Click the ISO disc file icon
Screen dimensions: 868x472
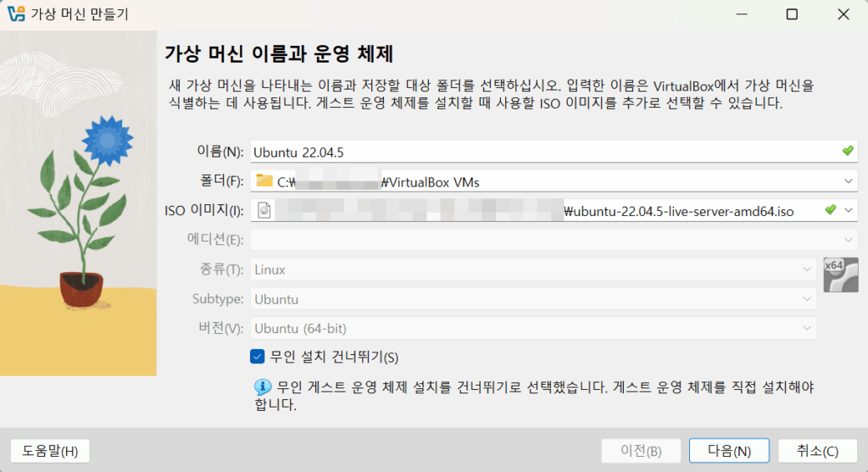264,210
